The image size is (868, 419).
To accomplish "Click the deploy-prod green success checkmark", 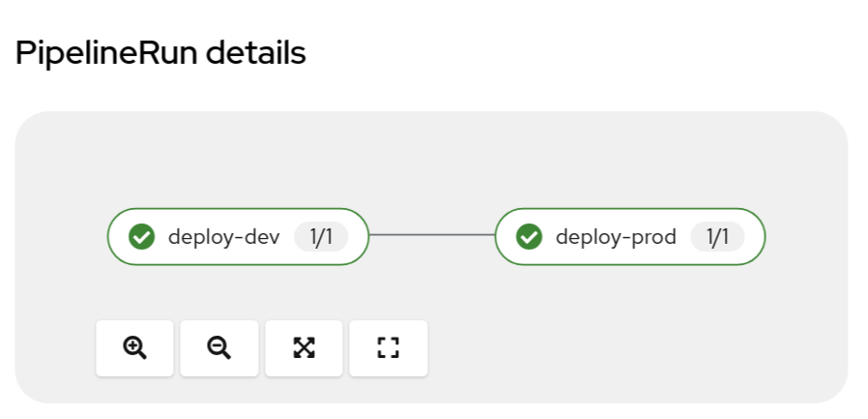I will tap(529, 236).
